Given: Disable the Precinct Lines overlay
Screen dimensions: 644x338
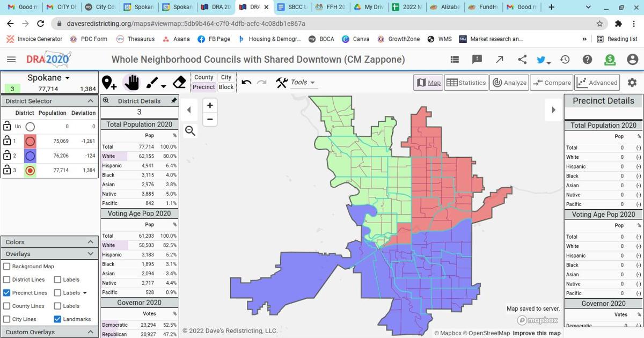Looking at the screenshot, I should (6, 293).
